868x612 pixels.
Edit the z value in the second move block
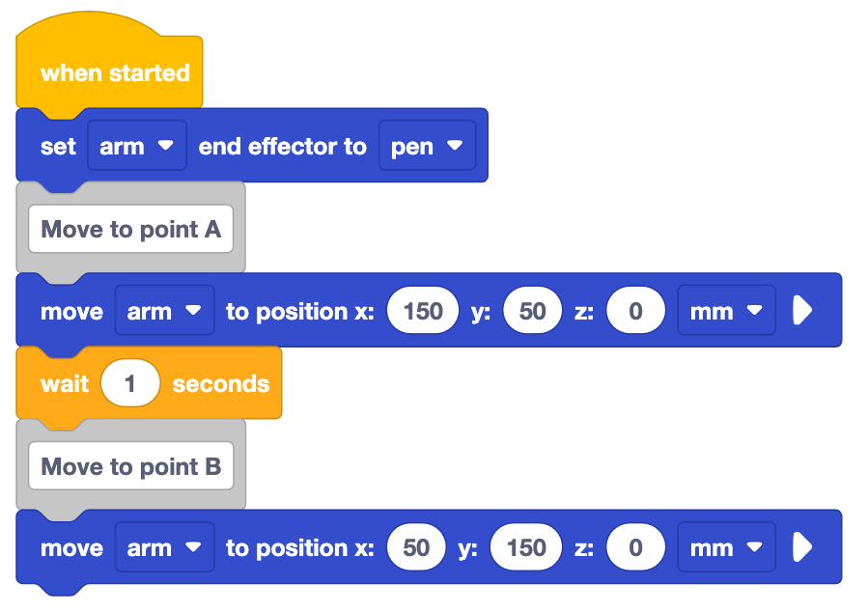coord(635,547)
